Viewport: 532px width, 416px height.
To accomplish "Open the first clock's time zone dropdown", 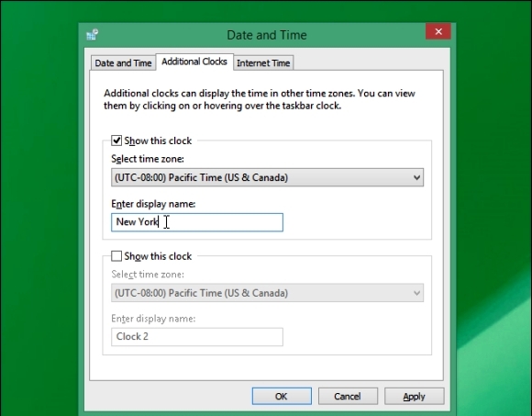I will click(x=267, y=177).
